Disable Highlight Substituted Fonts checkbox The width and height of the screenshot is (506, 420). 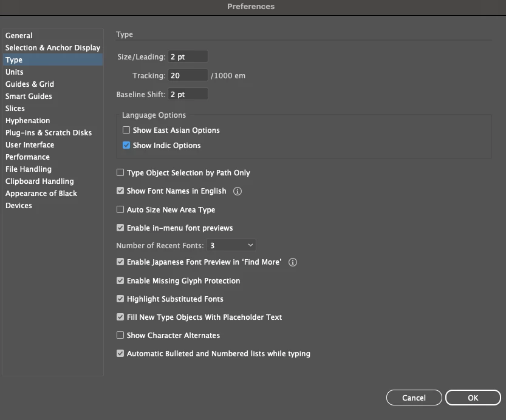click(x=120, y=299)
